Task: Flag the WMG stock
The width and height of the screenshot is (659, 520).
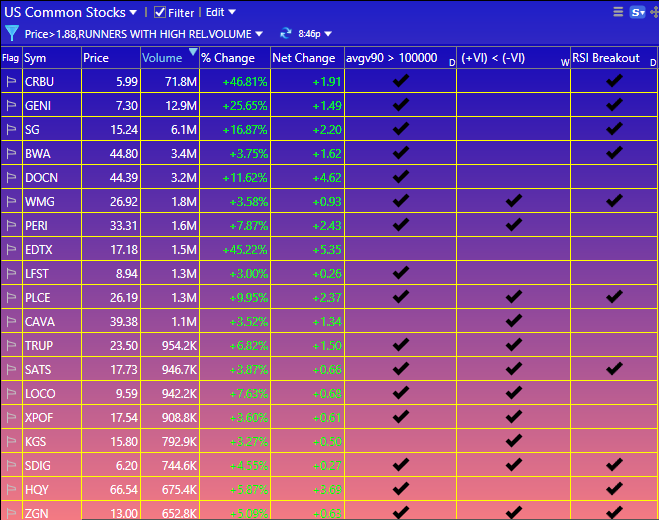Action: pyautogui.click(x=11, y=201)
